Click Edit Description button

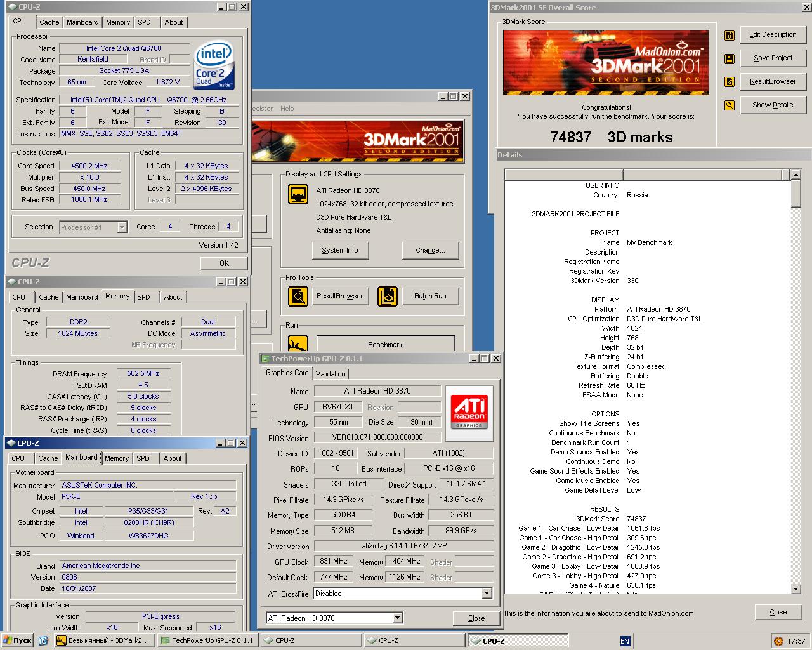773,35
